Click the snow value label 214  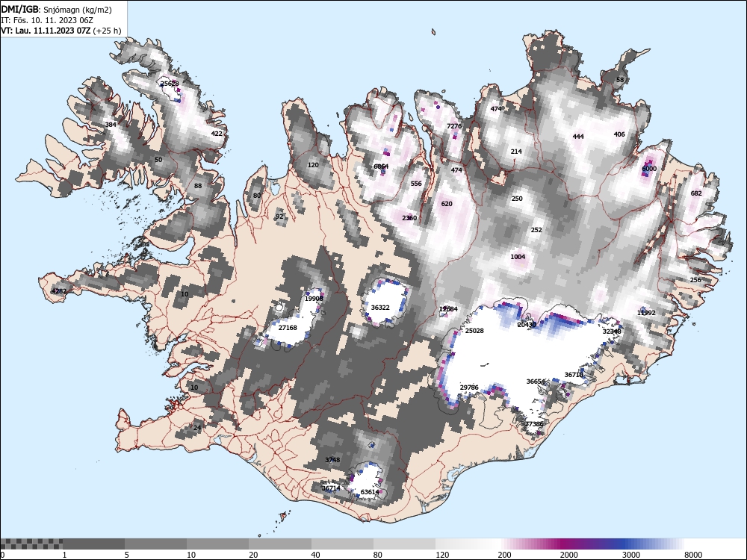pyautogui.click(x=516, y=152)
